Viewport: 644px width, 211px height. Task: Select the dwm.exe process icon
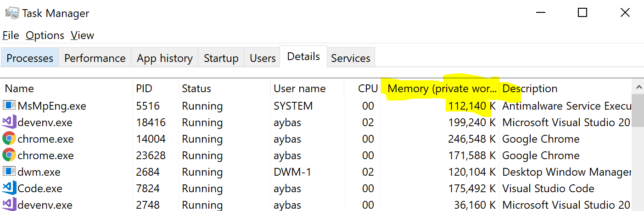coord(9,172)
